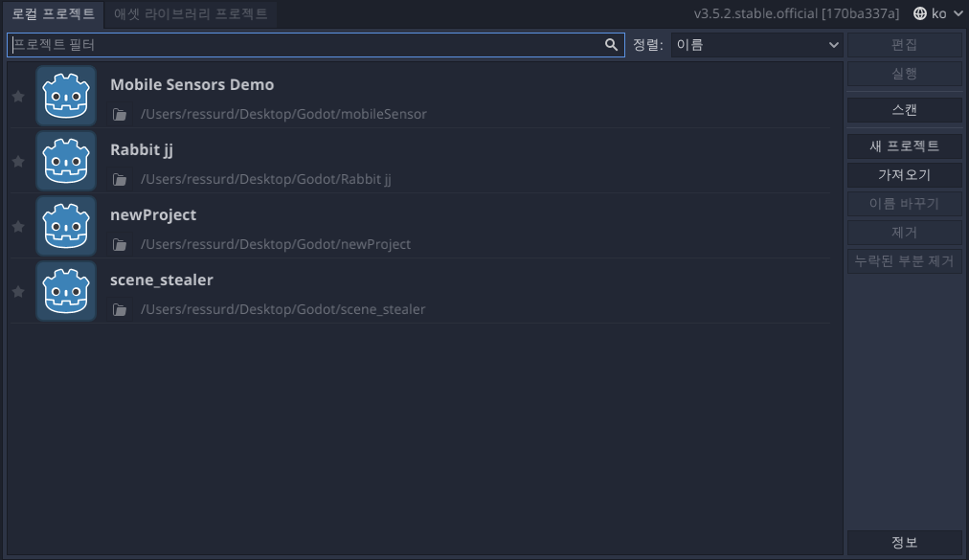Click the scene_stealer Godot icon

click(x=66, y=290)
